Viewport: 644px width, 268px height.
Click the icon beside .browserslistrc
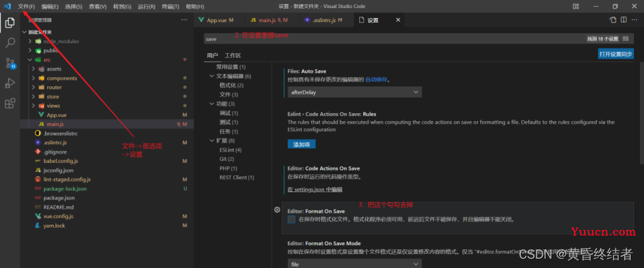38,134
